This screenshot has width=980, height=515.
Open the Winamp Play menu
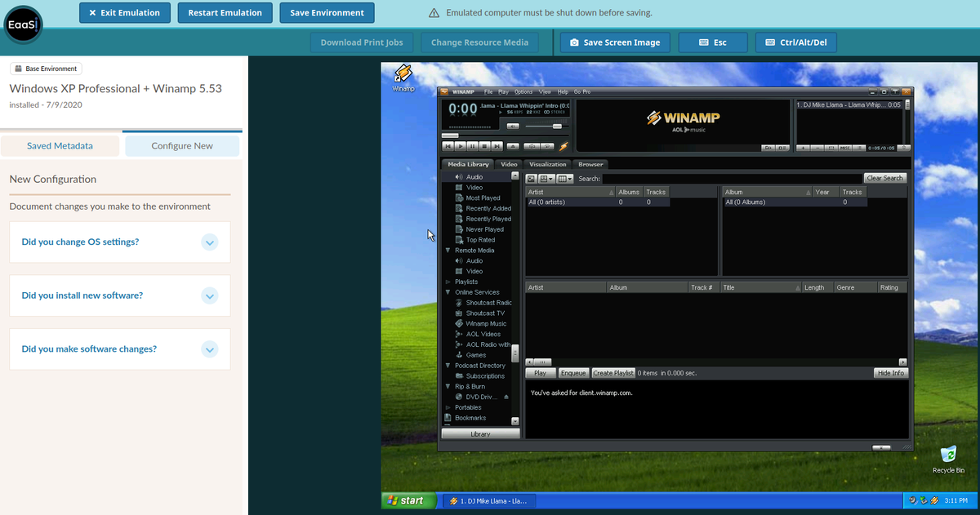[x=503, y=92]
